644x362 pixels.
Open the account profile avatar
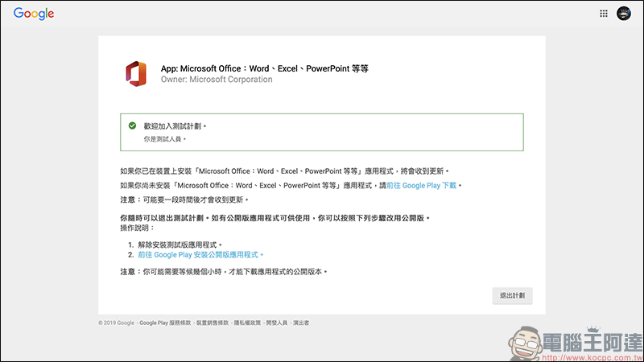623,14
